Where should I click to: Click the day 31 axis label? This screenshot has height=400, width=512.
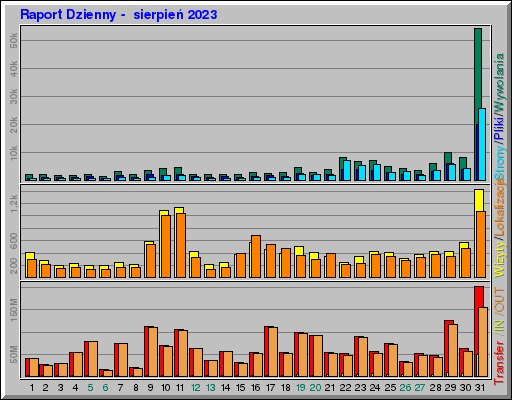(479, 388)
